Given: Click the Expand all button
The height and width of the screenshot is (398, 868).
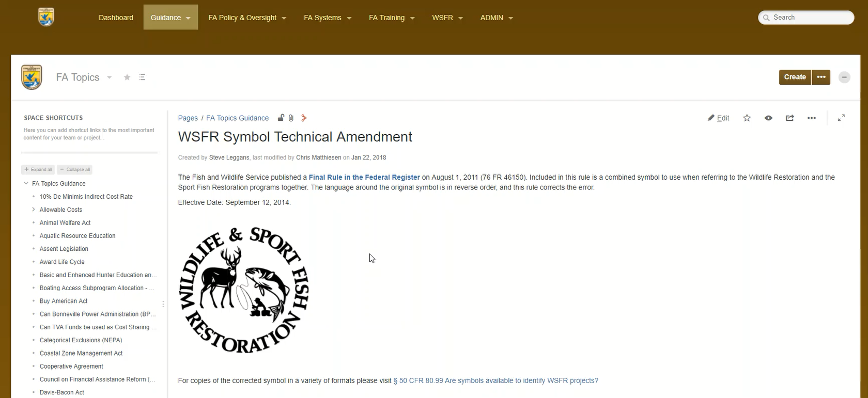Looking at the screenshot, I should (38, 169).
